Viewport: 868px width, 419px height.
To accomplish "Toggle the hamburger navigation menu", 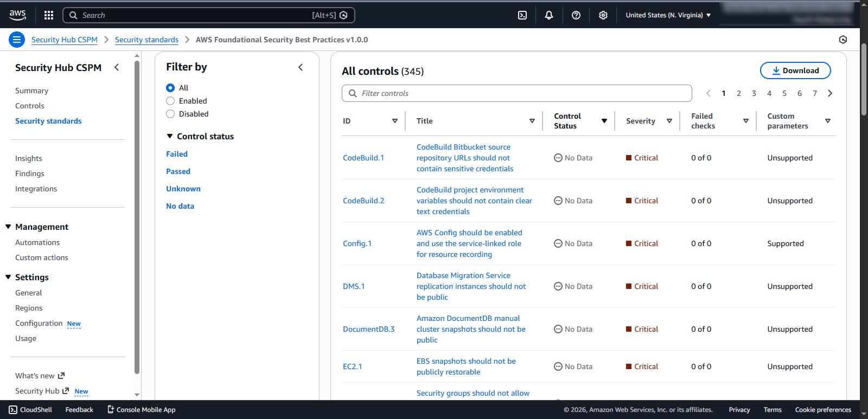I will coord(17,40).
